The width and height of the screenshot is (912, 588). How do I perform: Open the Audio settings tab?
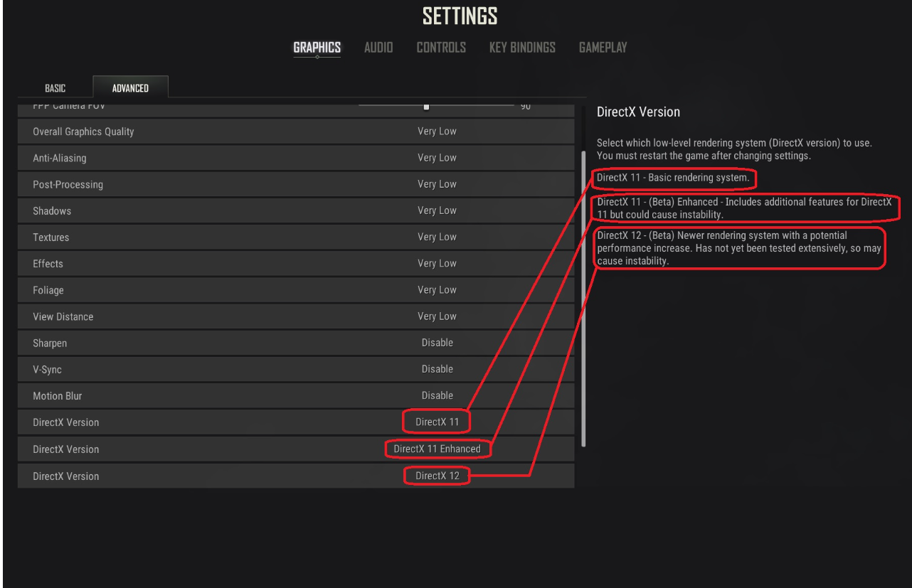click(x=379, y=48)
